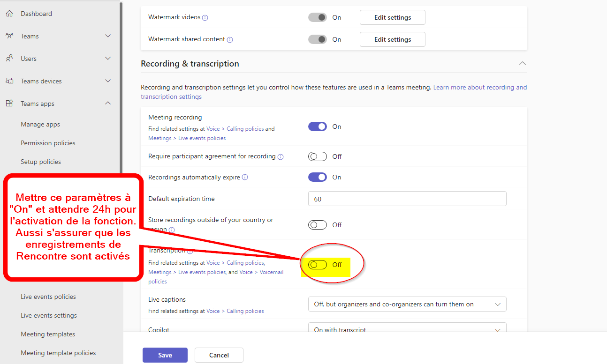Viewport: 607px width, 364px height.
Task: Click Edit settings for Watermark shared content
Action: coord(393,39)
